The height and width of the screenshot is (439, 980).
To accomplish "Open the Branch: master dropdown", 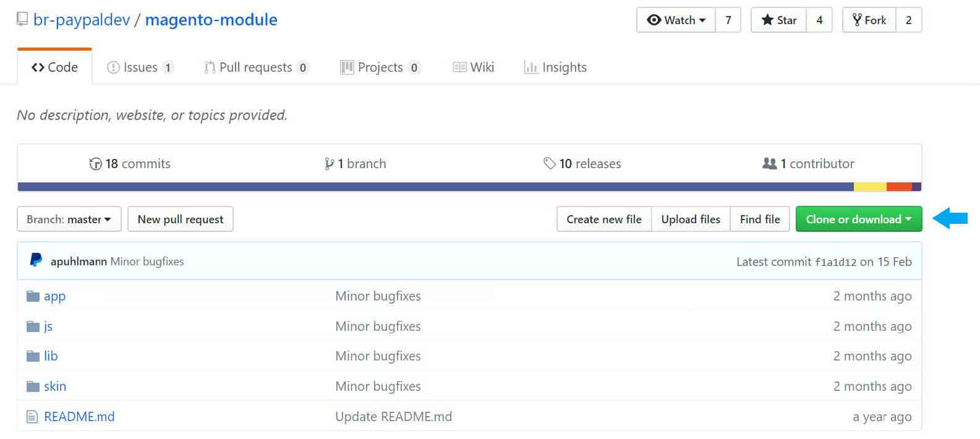I will 69,219.
